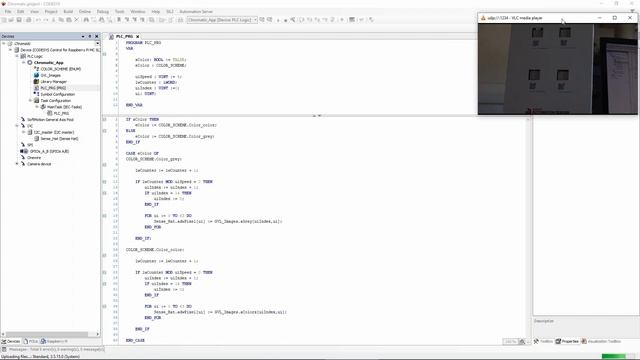Select SoftMotion General Axis Pool item
The height and width of the screenshot is (360, 640).
51,120
